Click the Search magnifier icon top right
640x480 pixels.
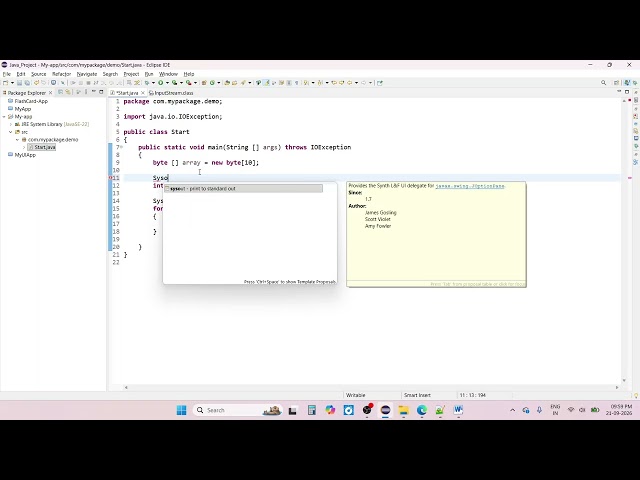point(603,83)
